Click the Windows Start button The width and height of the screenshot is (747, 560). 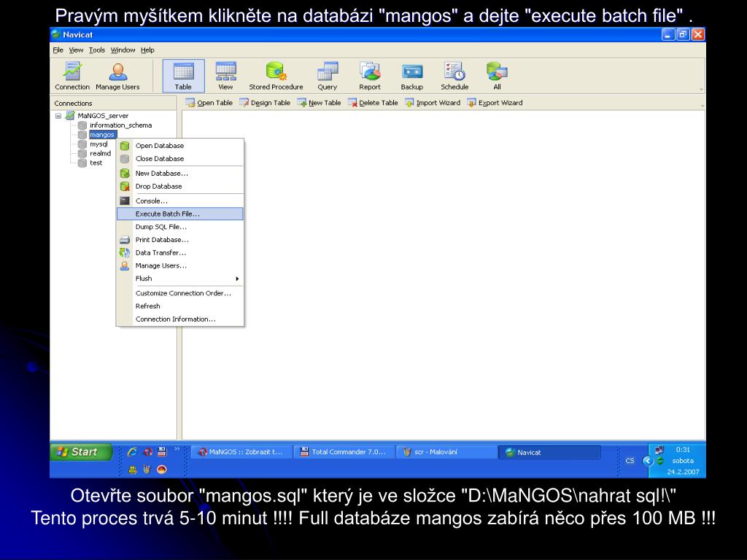81,452
